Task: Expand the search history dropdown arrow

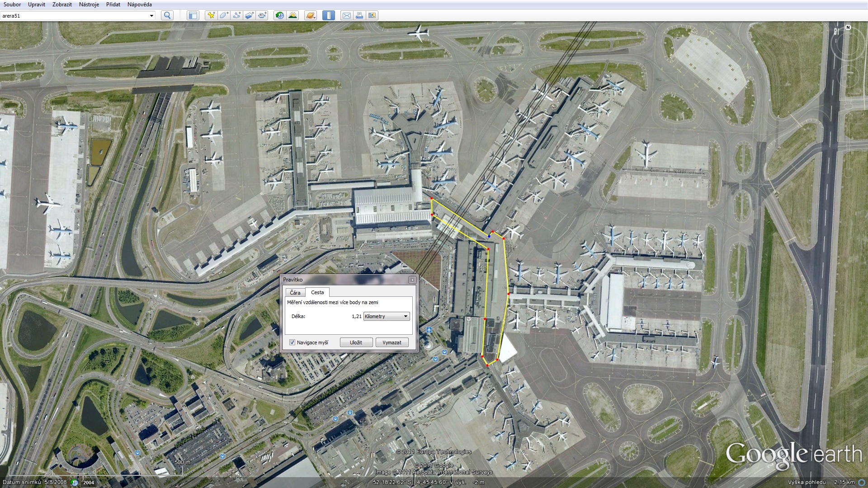Action: click(151, 16)
